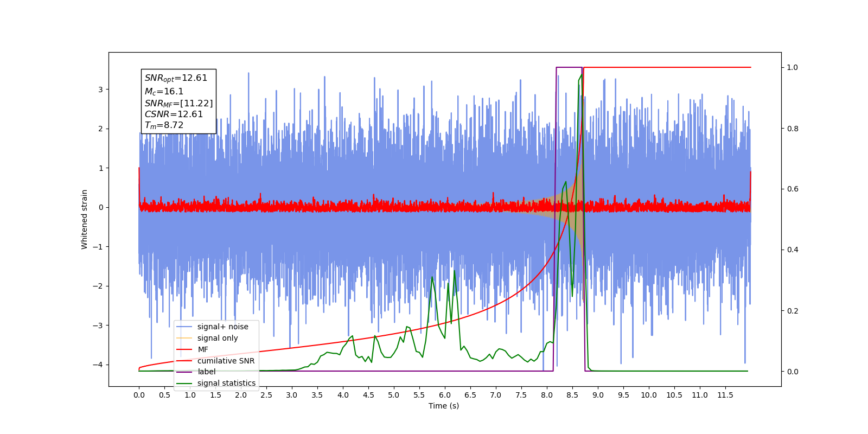Click the 11.5 tick label on the time axis

725,395
